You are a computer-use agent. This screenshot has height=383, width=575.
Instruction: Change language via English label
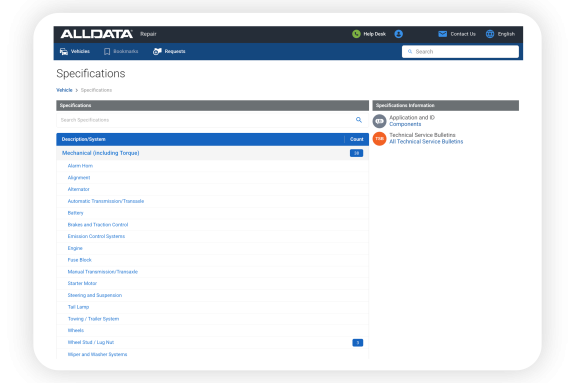click(506, 34)
